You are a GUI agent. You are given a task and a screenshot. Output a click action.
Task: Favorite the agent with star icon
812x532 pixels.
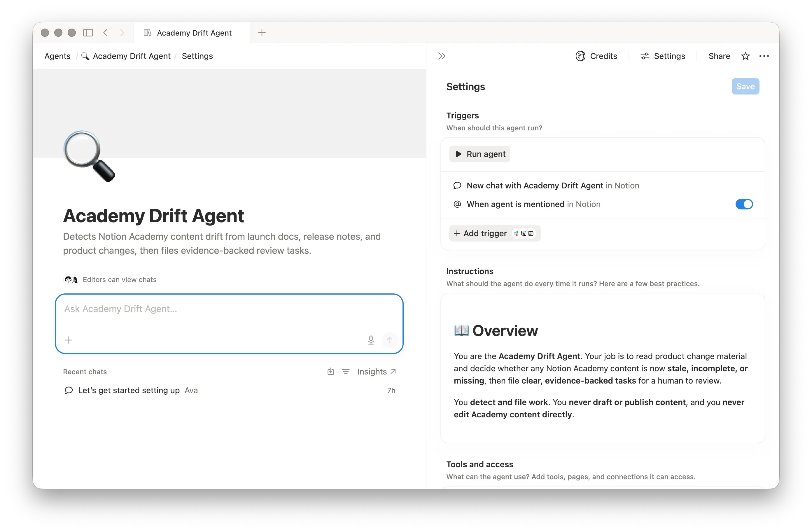(x=745, y=56)
